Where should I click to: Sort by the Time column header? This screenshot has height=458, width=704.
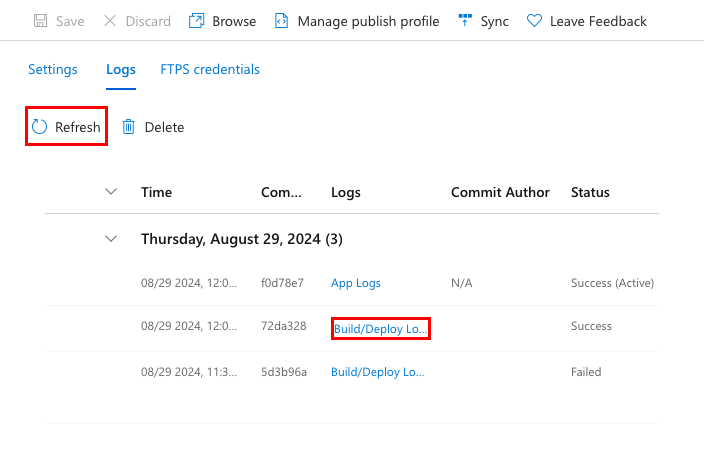pos(157,192)
